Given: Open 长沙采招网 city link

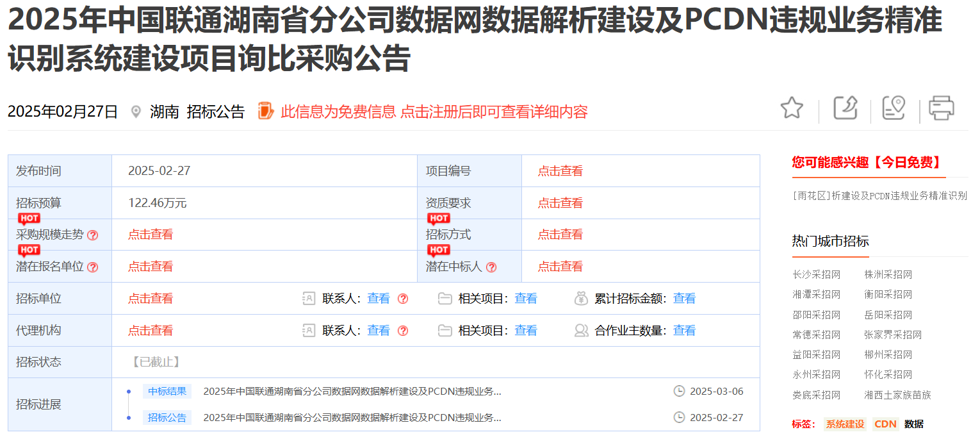Looking at the screenshot, I should [x=816, y=274].
